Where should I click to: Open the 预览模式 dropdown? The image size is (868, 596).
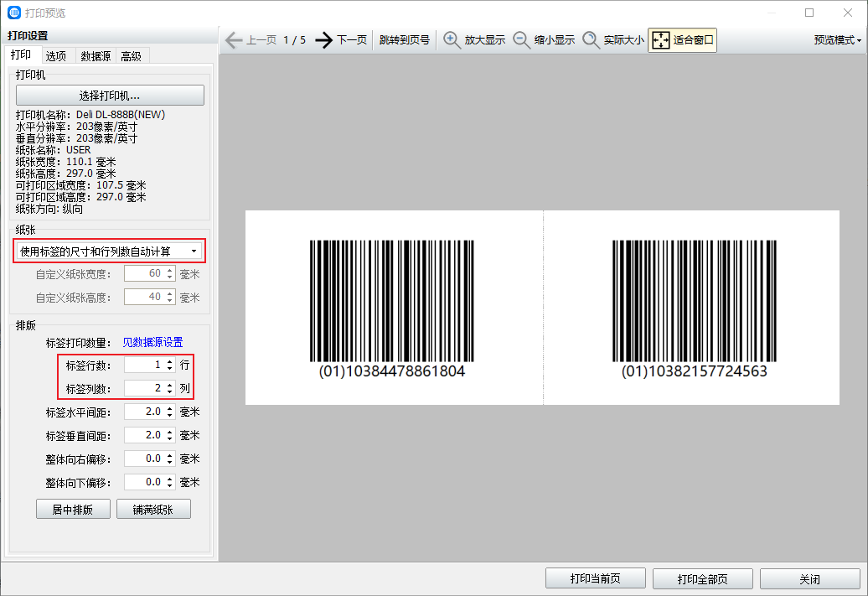click(838, 40)
